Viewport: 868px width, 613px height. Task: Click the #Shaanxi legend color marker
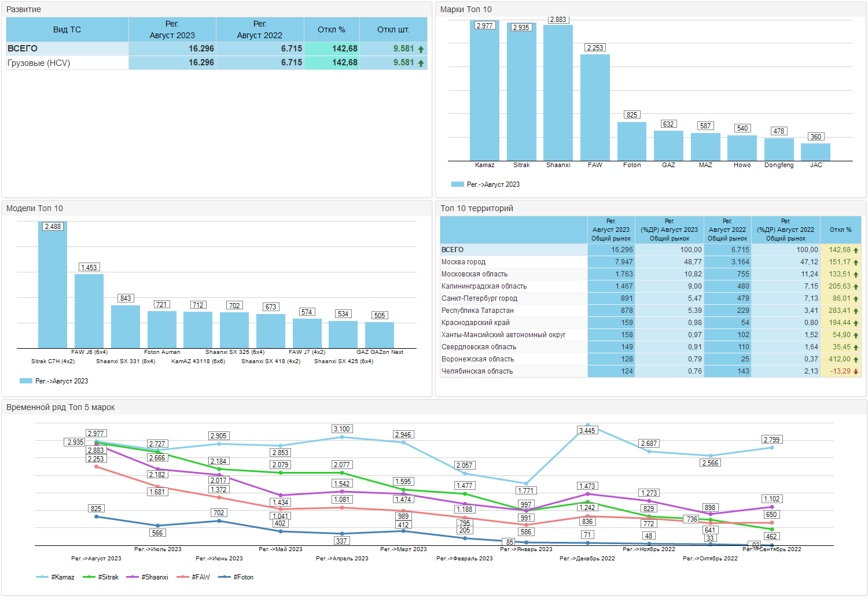[133, 577]
